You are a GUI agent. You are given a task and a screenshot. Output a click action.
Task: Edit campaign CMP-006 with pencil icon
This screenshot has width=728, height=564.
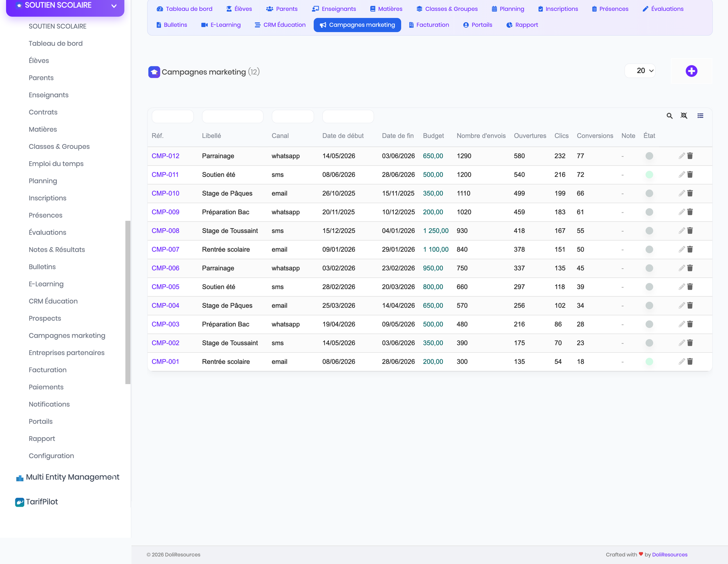[x=682, y=268]
